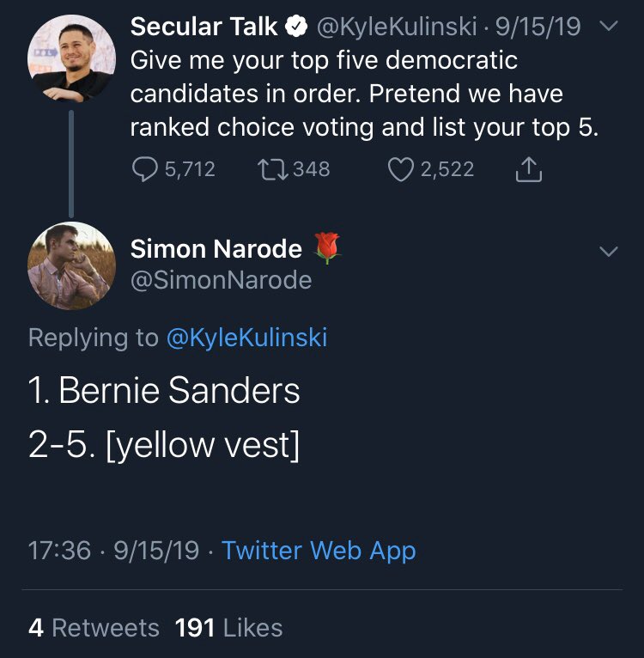Click the verified badge beside Secular Talk
644x658 pixels.
click(x=298, y=28)
